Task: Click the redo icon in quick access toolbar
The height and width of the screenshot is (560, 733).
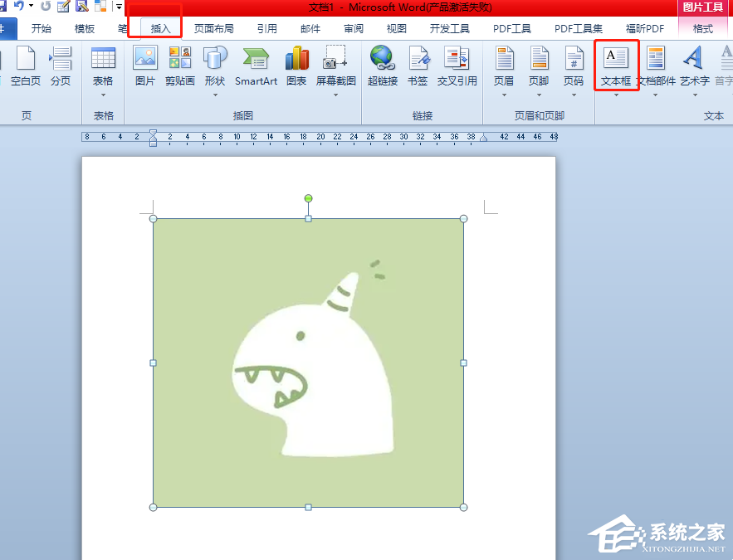Action: coord(46,6)
